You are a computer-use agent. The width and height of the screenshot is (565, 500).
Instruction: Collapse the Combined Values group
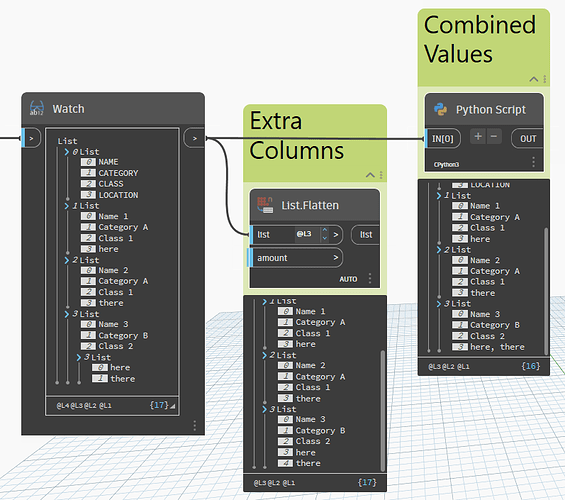click(534, 79)
